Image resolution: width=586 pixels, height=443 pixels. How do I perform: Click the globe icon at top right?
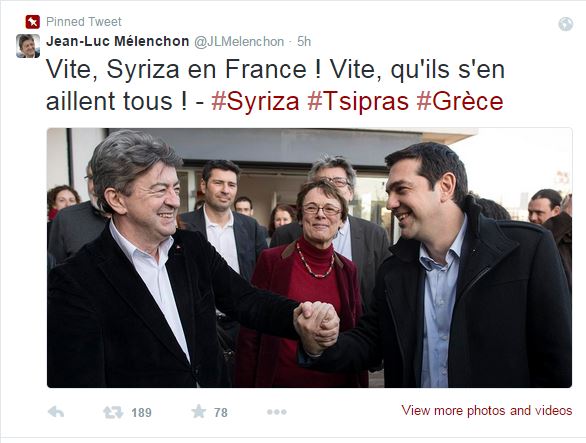[565, 24]
